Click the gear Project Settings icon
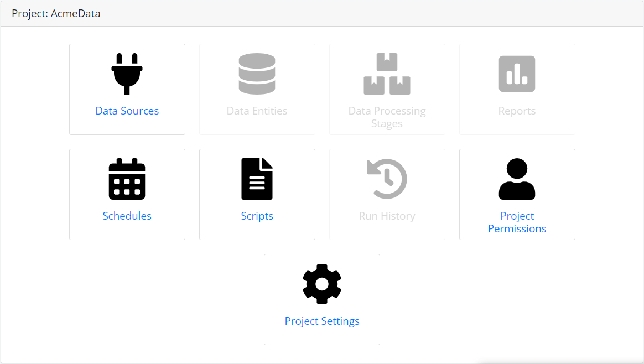Viewport: 644px width, 364px height. [x=322, y=284]
